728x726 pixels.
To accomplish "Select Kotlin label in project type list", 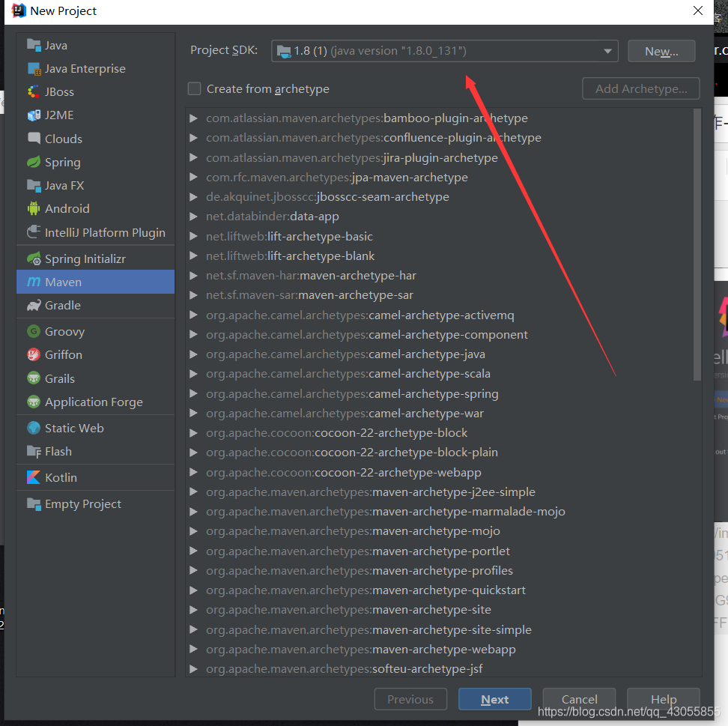I will 61,477.
